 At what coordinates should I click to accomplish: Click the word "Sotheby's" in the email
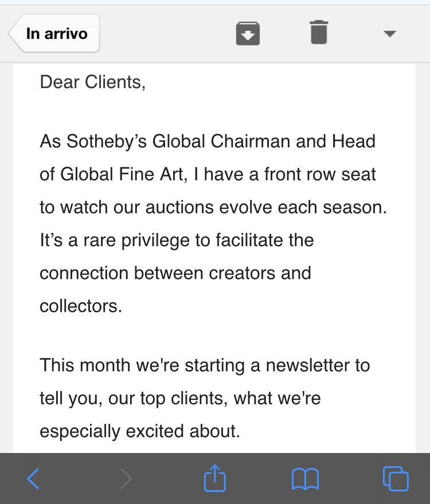[107, 141]
